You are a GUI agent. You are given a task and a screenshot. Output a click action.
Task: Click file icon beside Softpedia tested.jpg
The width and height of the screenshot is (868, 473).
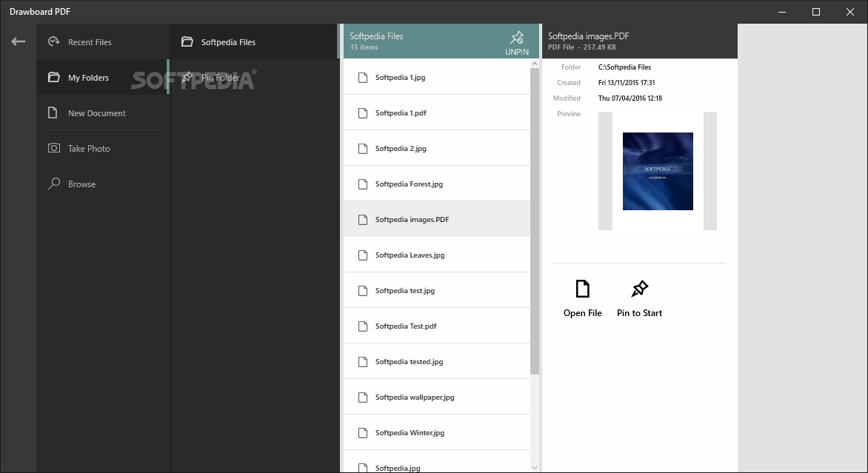click(363, 361)
